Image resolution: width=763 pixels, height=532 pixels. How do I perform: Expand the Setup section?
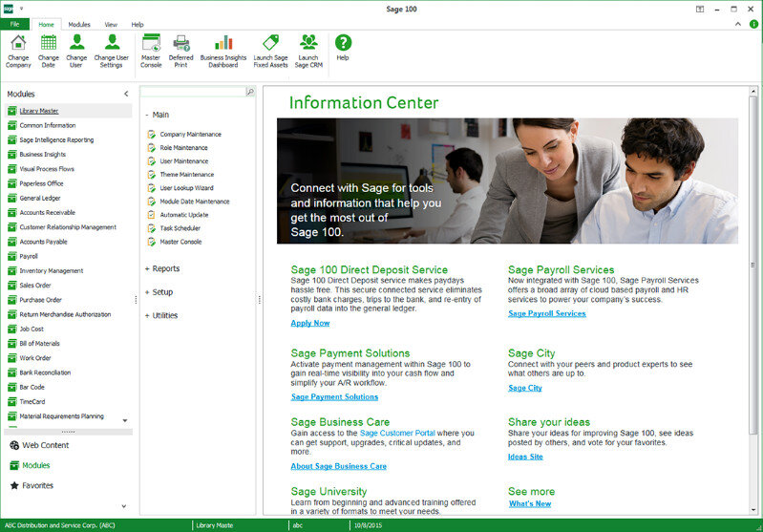162,292
